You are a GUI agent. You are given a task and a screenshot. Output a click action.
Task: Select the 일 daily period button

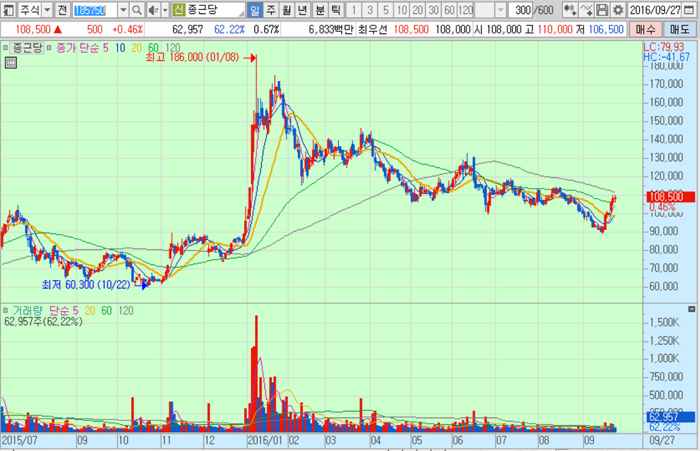pos(255,9)
